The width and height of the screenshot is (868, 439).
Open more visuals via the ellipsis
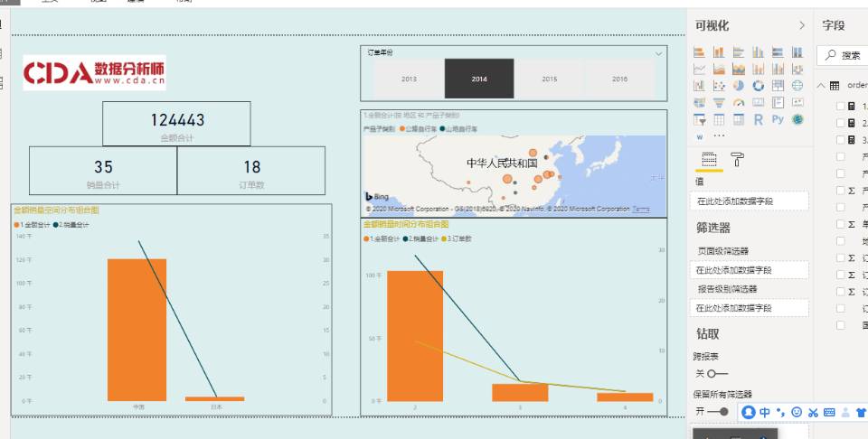[719, 135]
